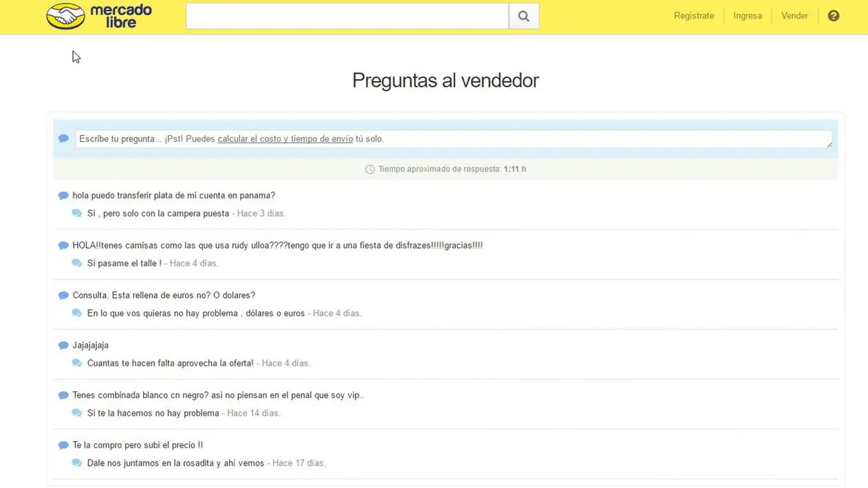Viewport: 868px width, 488px height.
Task: Open the Regístrate link
Action: [x=694, y=16]
